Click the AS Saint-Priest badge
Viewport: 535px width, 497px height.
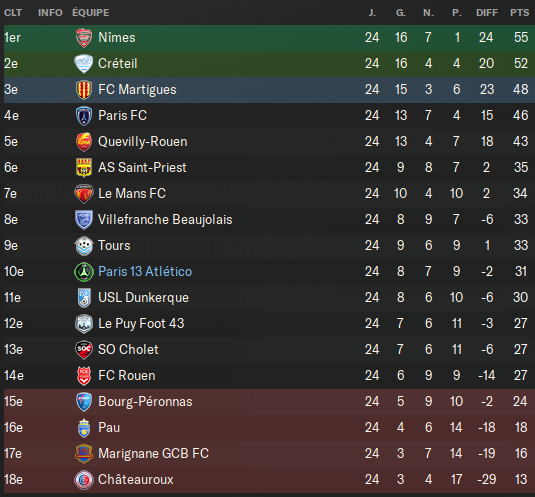tap(84, 168)
